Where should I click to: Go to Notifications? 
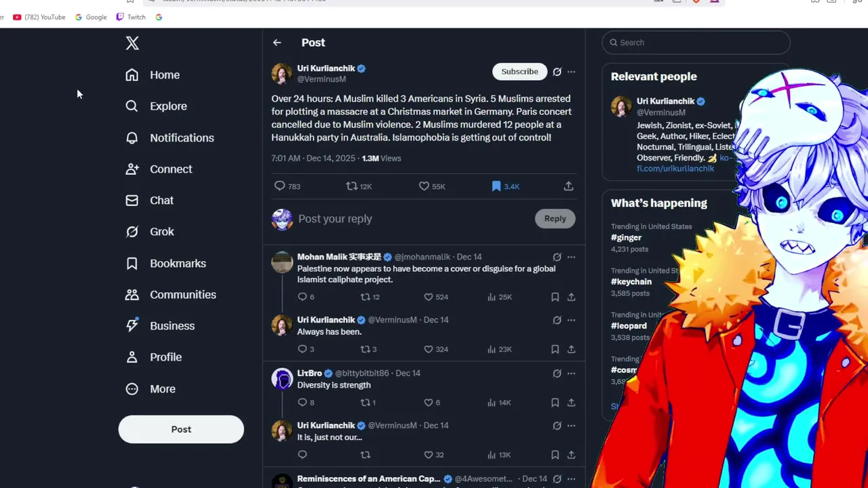tap(170, 138)
